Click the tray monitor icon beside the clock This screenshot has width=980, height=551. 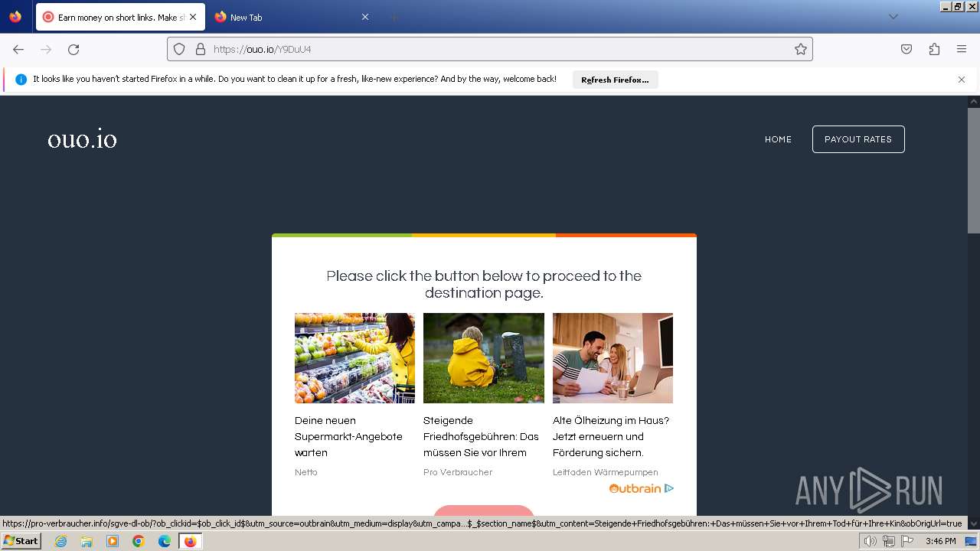(x=971, y=541)
